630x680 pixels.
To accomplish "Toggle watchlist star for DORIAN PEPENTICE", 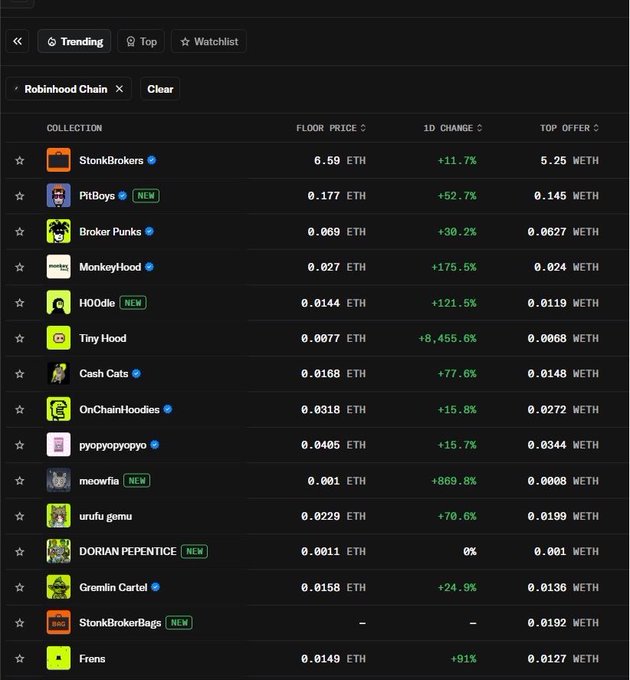I will point(20,552).
